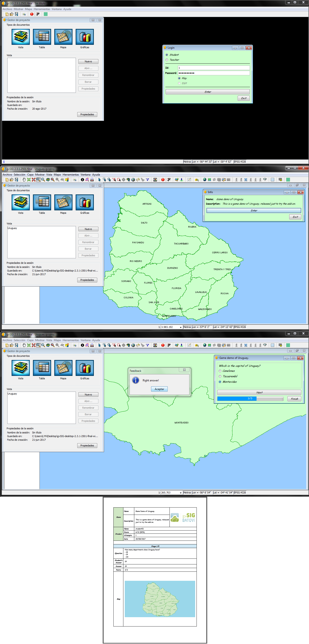Click blue filter funnel icon in Feedback dialog window
Screen dimensions: 309x644
pos(147,345)
